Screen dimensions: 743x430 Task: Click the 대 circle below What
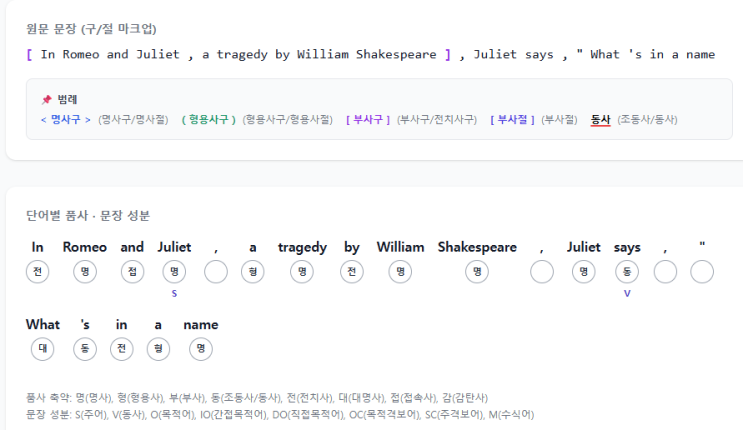[43, 349]
